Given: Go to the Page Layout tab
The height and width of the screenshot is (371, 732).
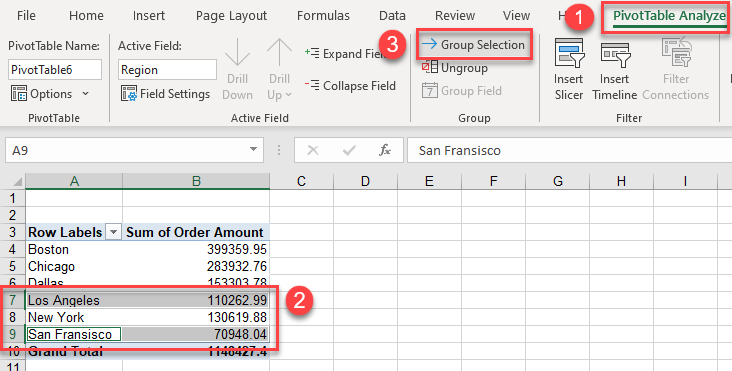Looking at the screenshot, I should [231, 15].
